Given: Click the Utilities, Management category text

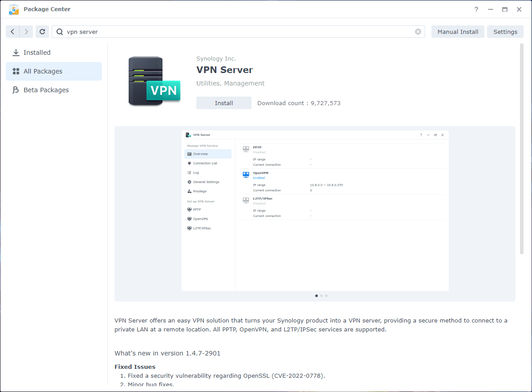Looking at the screenshot, I should pyautogui.click(x=230, y=83).
